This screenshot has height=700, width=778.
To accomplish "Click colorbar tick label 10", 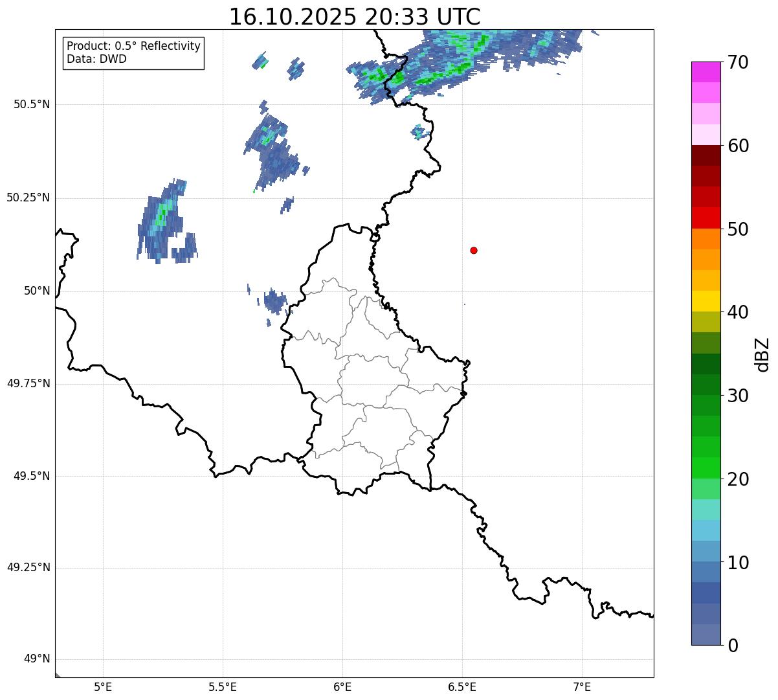I will [738, 563].
